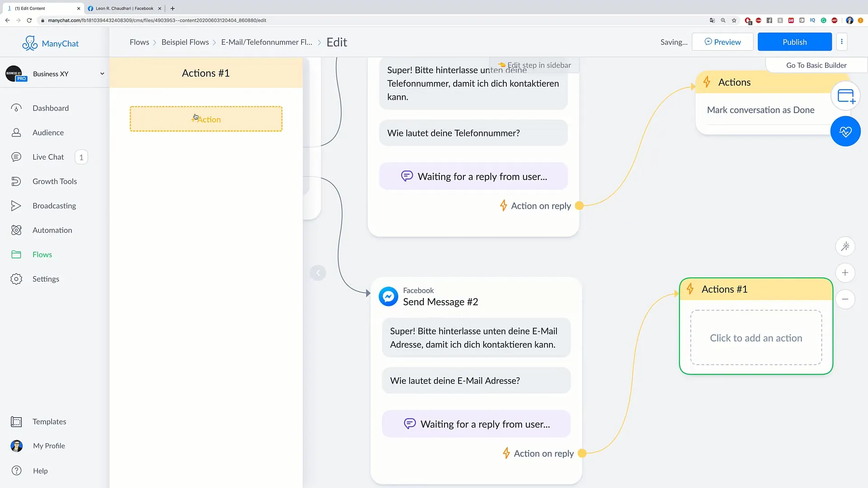Image resolution: width=868 pixels, height=488 pixels.
Task: Expand Beispiel Flows breadcrumb menu
Action: 185,41
